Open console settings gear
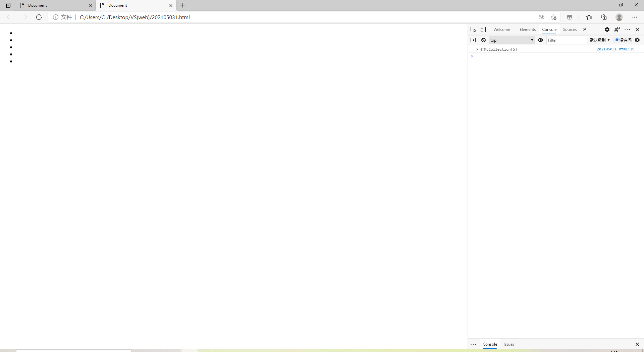Image resolution: width=644 pixels, height=352 pixels. coord(637,40)
